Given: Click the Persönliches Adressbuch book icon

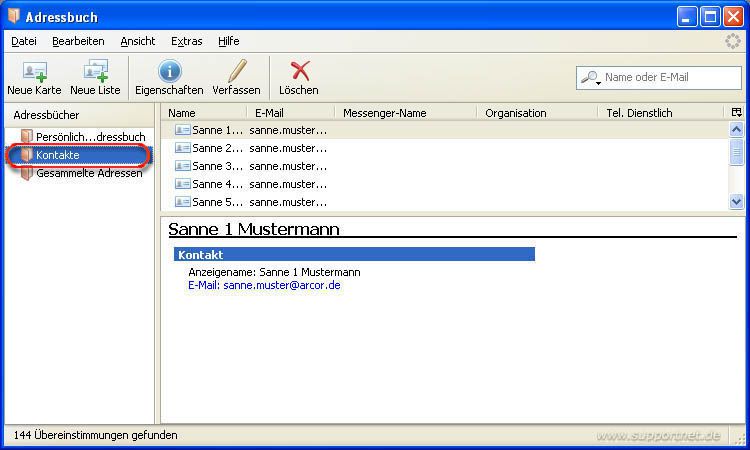Looking at the screenshot, I should [x=27, y=137].
